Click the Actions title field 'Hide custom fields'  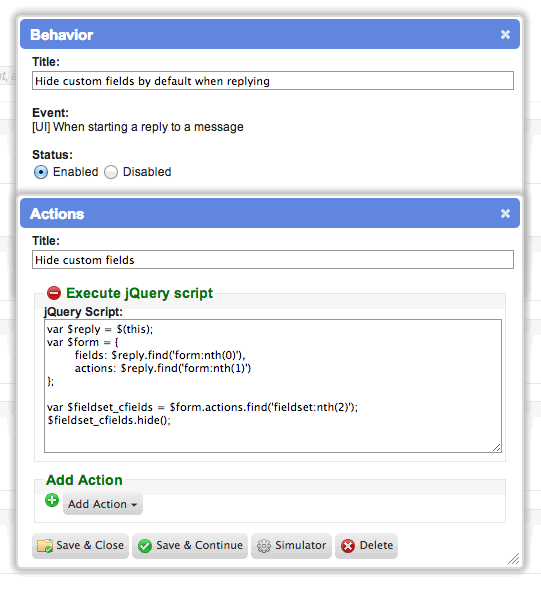pos(273,260)
